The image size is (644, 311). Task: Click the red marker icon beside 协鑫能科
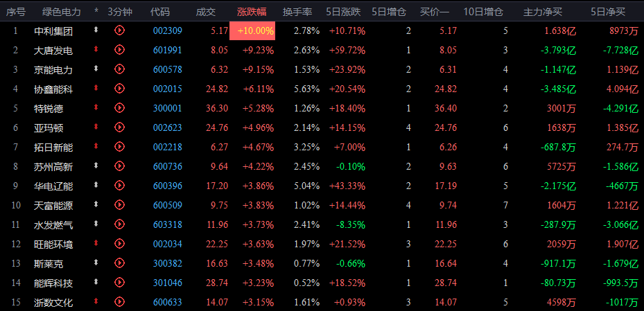96,88
